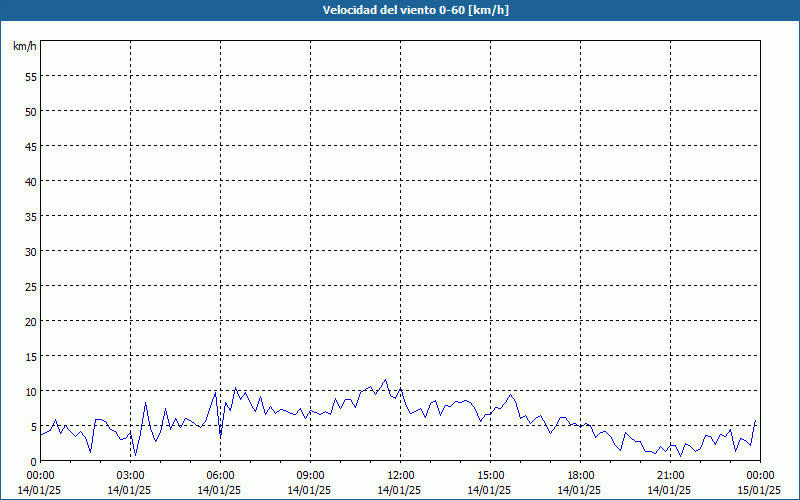Click the 'km/h' axis unit label
Screen dimensions: 800x500
click(25, 46)
